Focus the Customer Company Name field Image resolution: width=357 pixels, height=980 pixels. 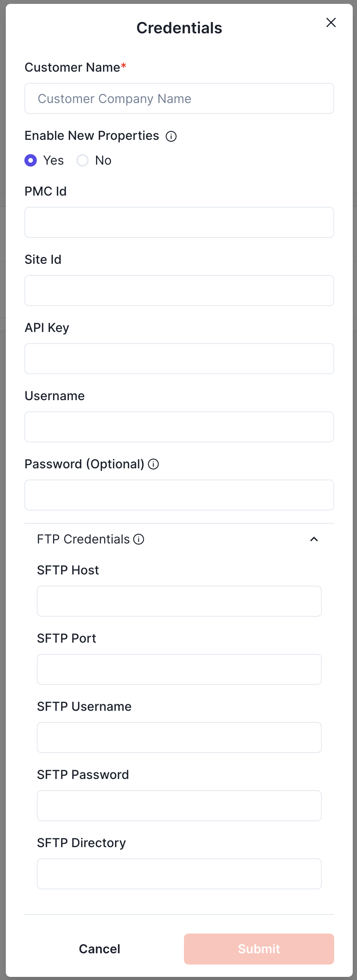179,99
